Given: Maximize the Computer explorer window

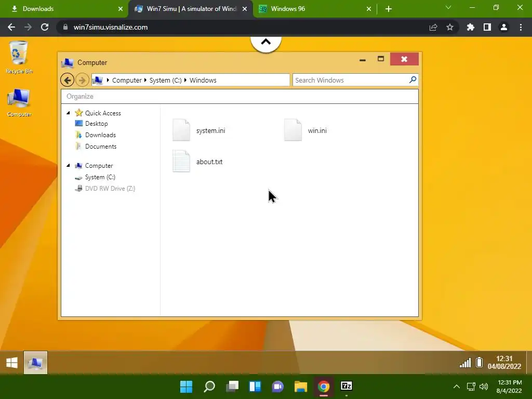Looking at the screenshot, I should click(x=381, y=59).
